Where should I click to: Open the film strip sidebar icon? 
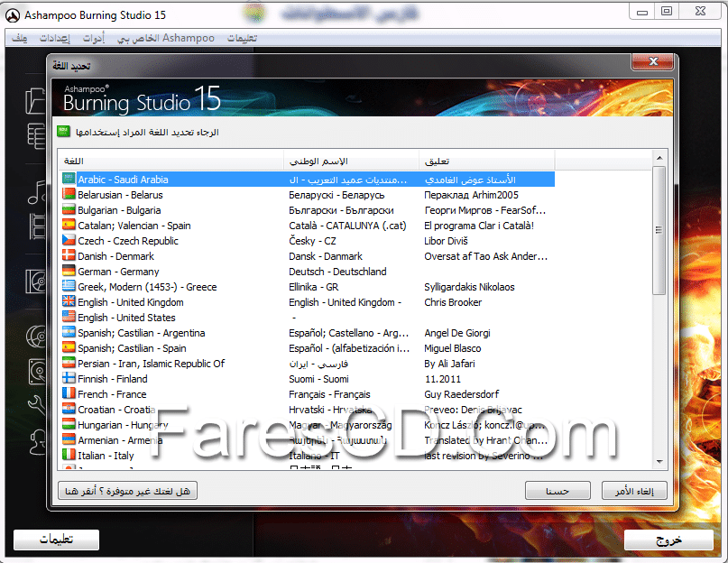pyautogui.click(x=37, y=226)
